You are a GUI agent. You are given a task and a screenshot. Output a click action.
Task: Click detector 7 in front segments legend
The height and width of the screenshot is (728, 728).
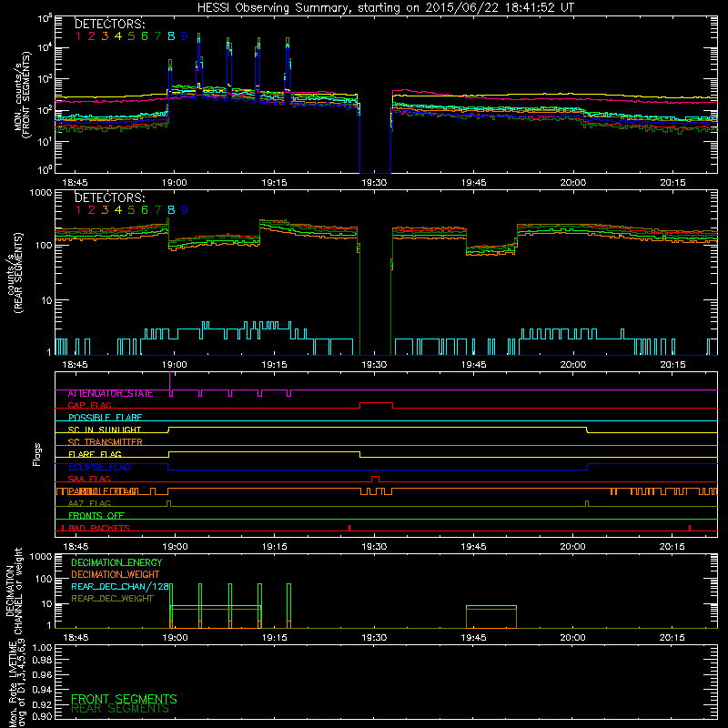(x=157, y=36)
